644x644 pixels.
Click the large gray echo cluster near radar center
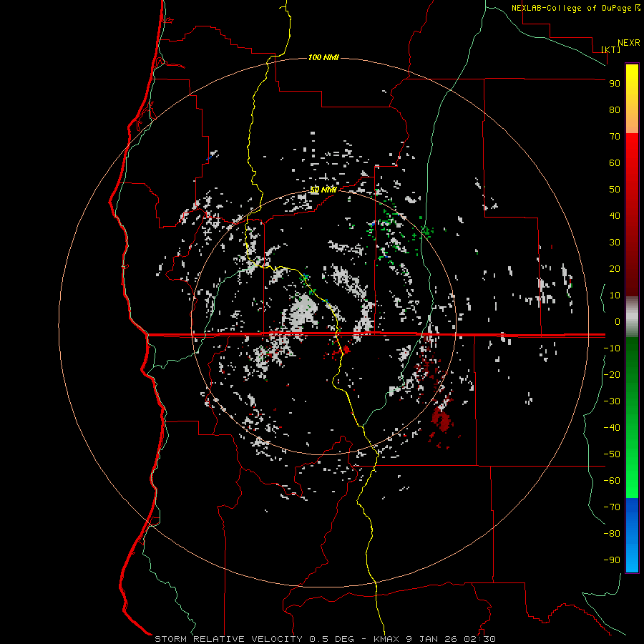coord(303,313)
